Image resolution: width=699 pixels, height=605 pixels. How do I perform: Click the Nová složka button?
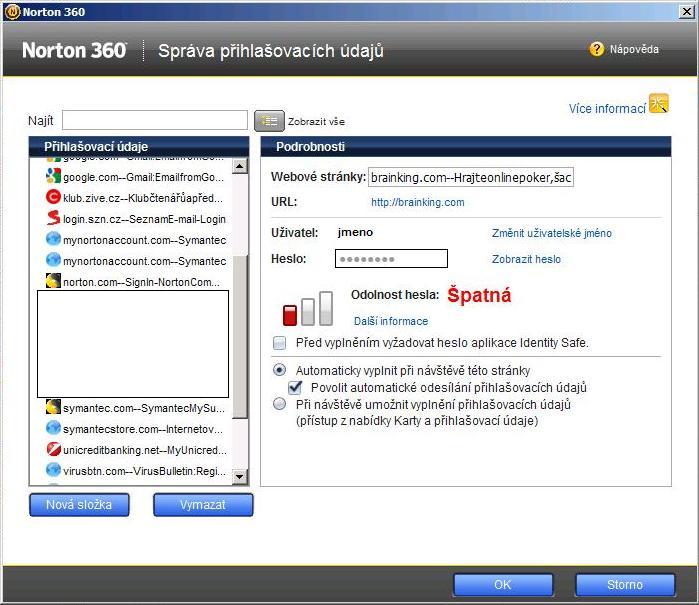(79, 505)
